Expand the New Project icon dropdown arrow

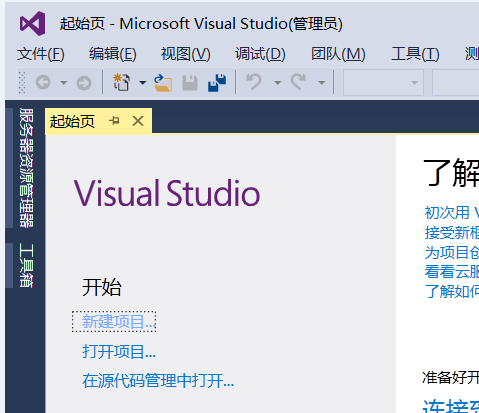click(x=142, y=82)
